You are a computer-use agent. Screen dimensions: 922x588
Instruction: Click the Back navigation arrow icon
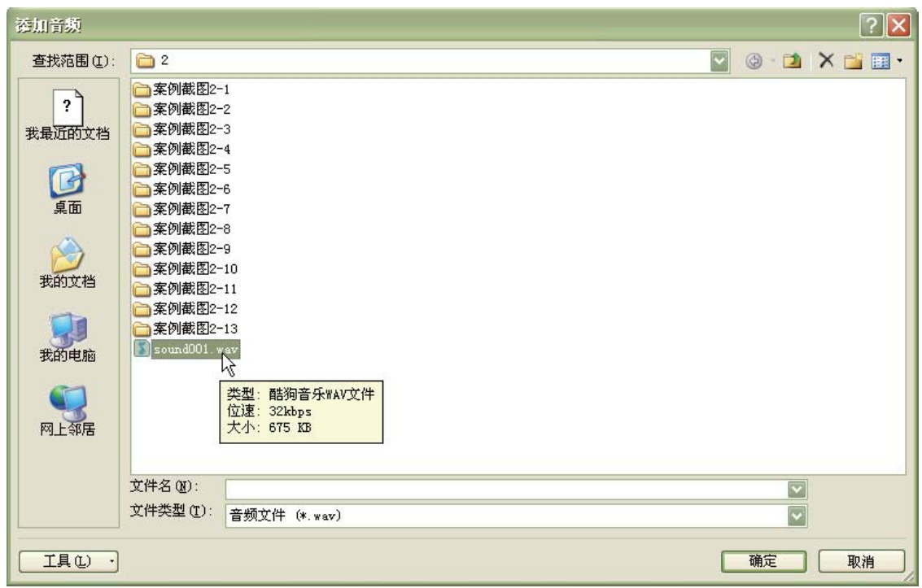pyautogui.click(x=754, y=60)
